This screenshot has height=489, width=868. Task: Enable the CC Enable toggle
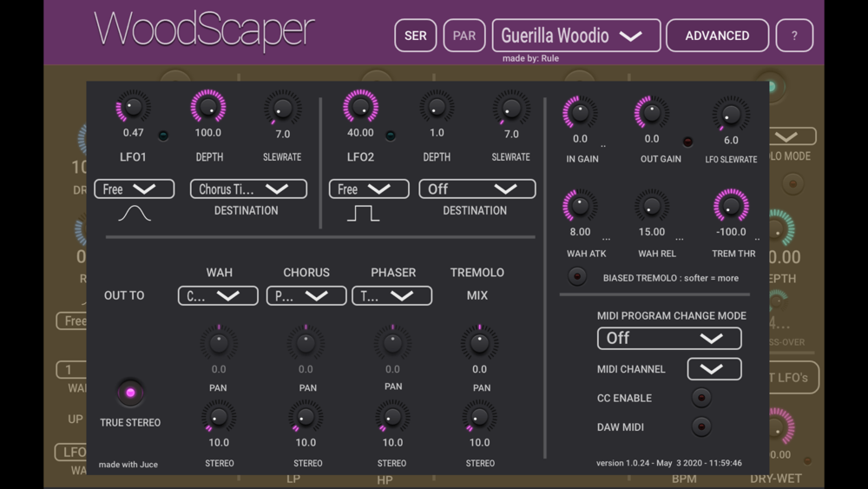tap(700, 398)
